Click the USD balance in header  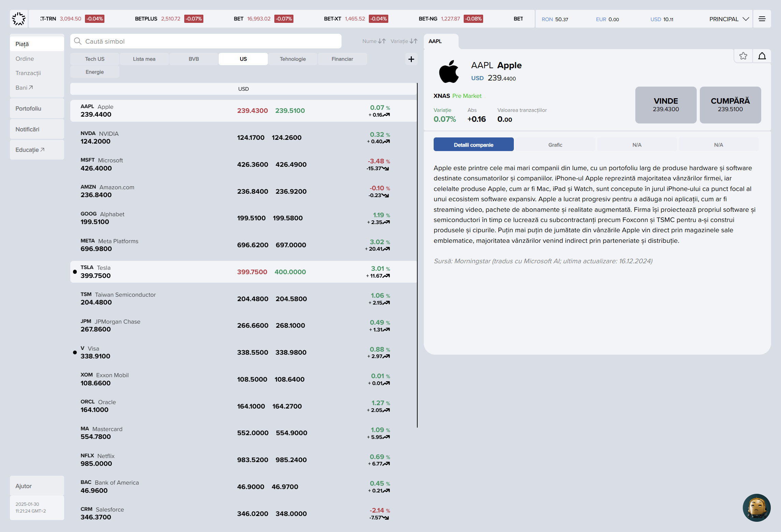tap(662, 19)
